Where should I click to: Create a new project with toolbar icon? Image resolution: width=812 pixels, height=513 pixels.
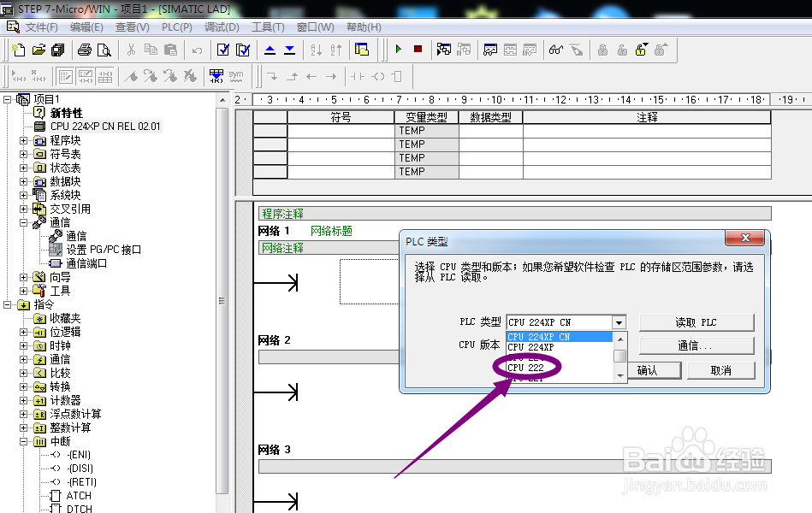(x=19, y=50)
